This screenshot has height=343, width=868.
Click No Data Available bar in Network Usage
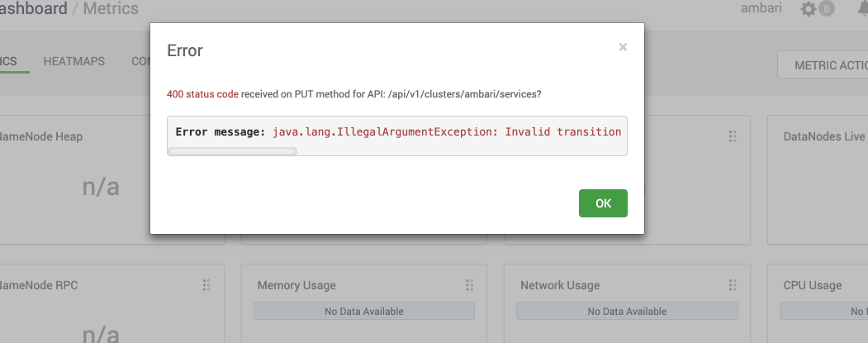(627, 312)
